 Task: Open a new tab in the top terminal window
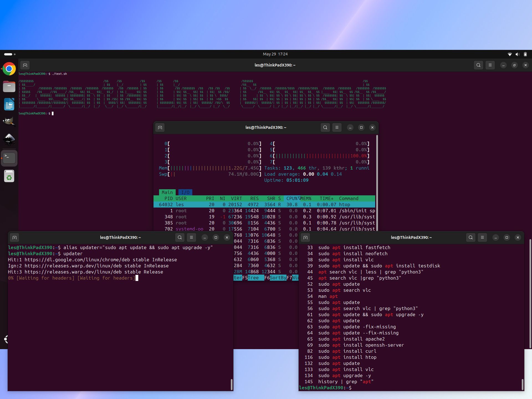[x=25, y=65]
